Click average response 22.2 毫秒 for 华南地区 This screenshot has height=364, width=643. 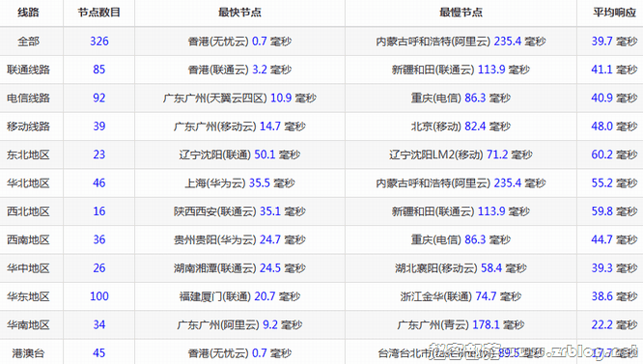coord(614,324)
